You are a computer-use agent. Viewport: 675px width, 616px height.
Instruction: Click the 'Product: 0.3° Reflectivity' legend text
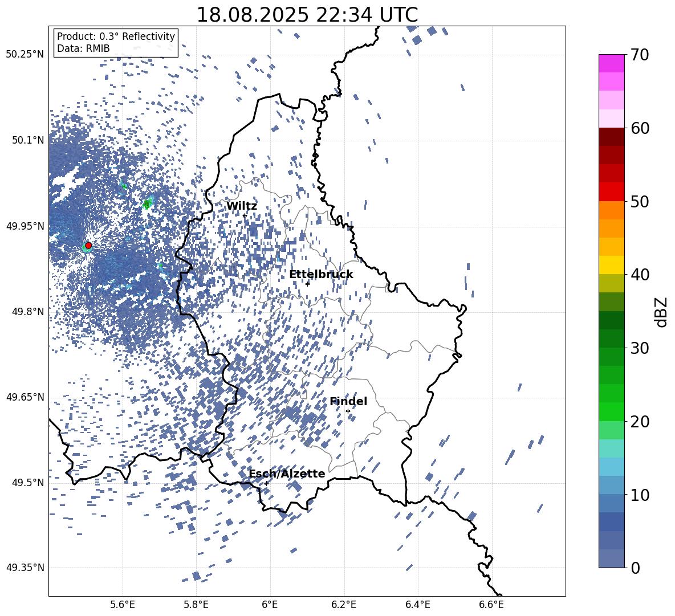coord(116,36)
